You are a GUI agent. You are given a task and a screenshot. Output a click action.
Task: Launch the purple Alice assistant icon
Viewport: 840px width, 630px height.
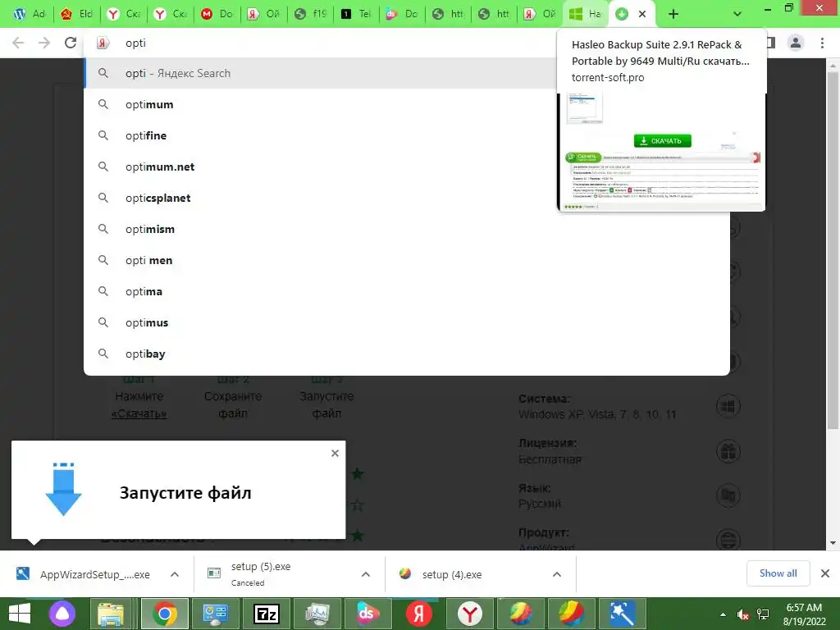point(62,614)
